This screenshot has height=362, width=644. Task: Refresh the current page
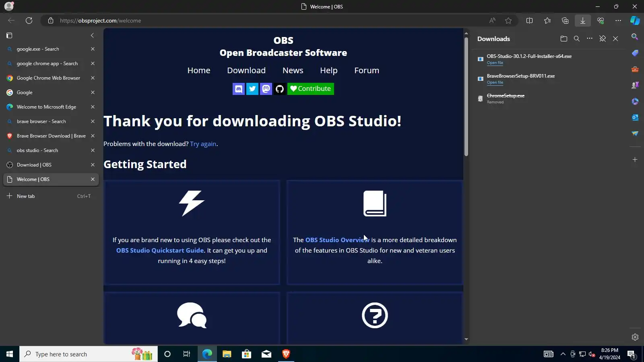point(29,21)
